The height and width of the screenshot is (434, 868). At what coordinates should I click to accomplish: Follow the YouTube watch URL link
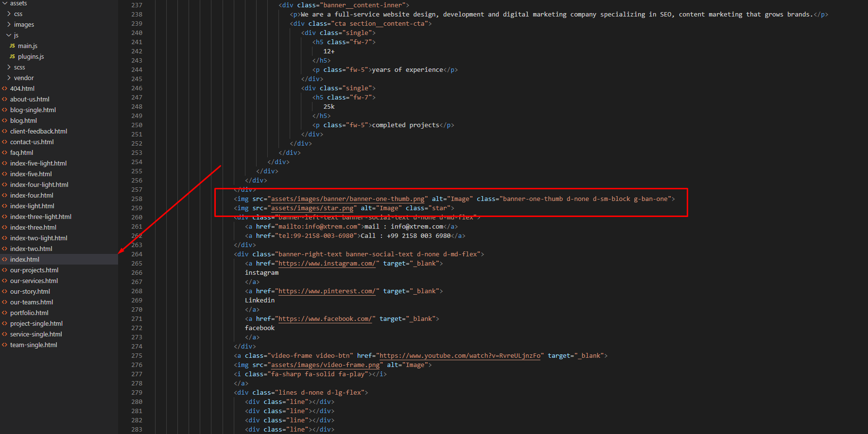click(460, 355)
